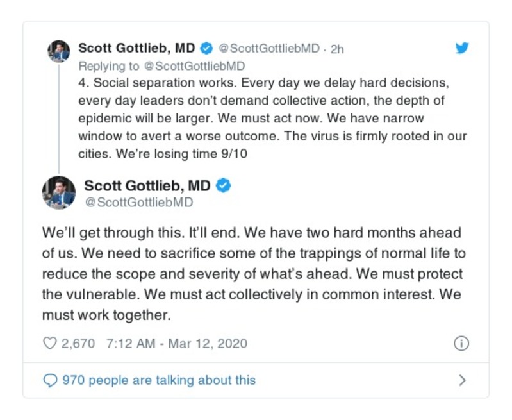Viewport: 512px width, 420px height.
Task: Click the "2h" timestamp on the reply tweet
Action: tap(337, 49)
